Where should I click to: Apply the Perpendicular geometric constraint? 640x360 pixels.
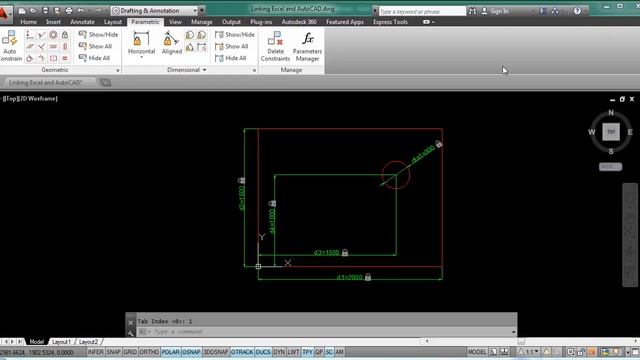(41, 47)
